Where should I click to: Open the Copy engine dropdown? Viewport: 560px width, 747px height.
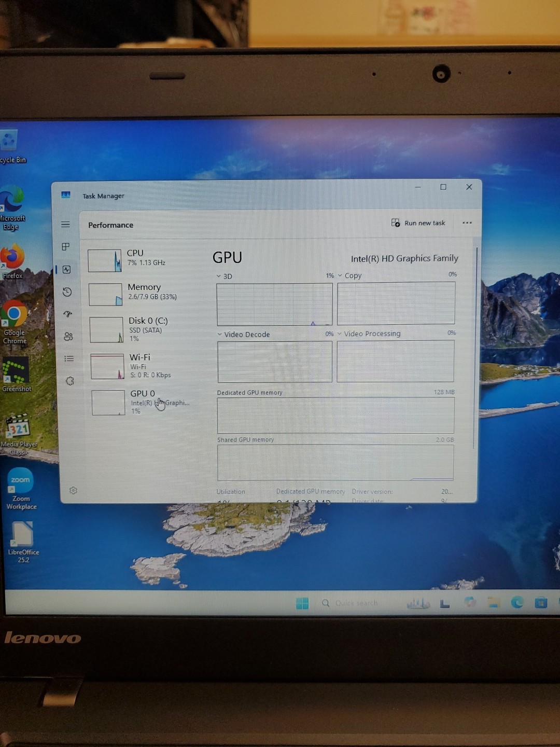click(350, 275)
